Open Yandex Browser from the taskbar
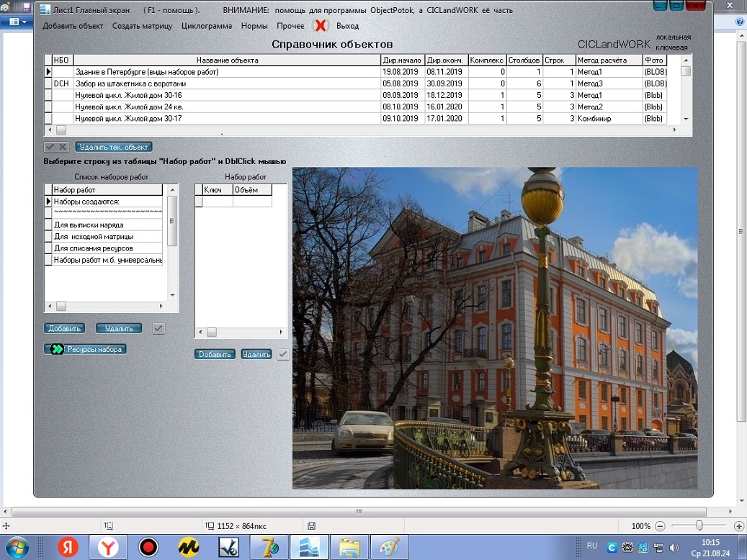747x560 pixels. tap(107, 547)
